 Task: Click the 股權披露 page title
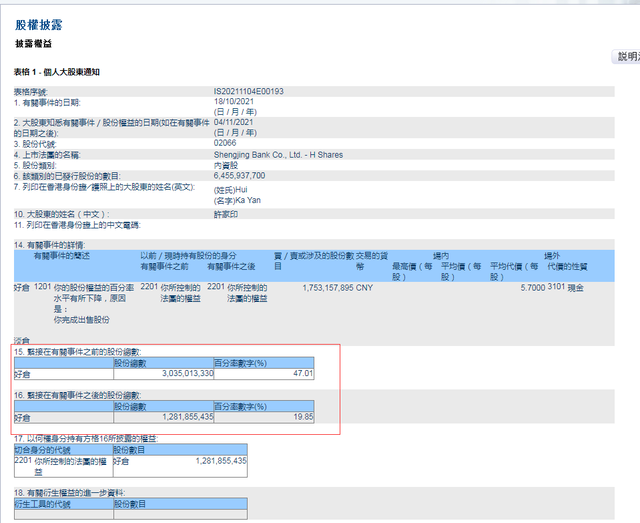click(x=43, y=22)
